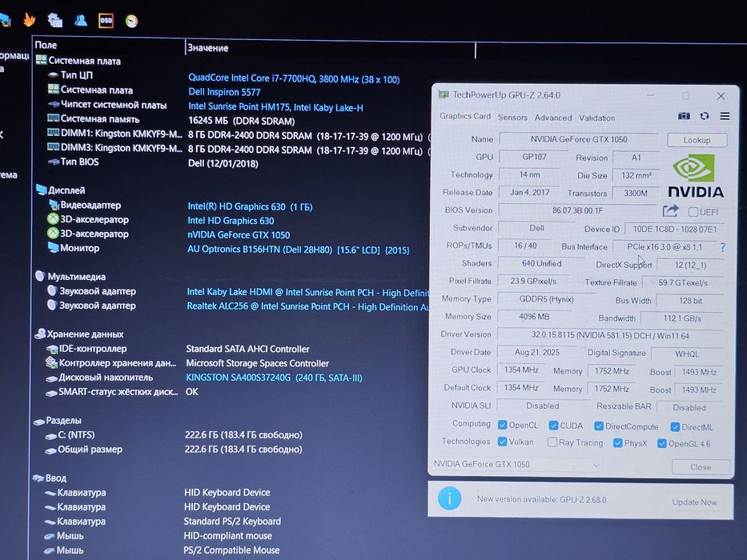Click Update Now in the update notice
This screenshot has width=747, height=560.
coord(694,502)
